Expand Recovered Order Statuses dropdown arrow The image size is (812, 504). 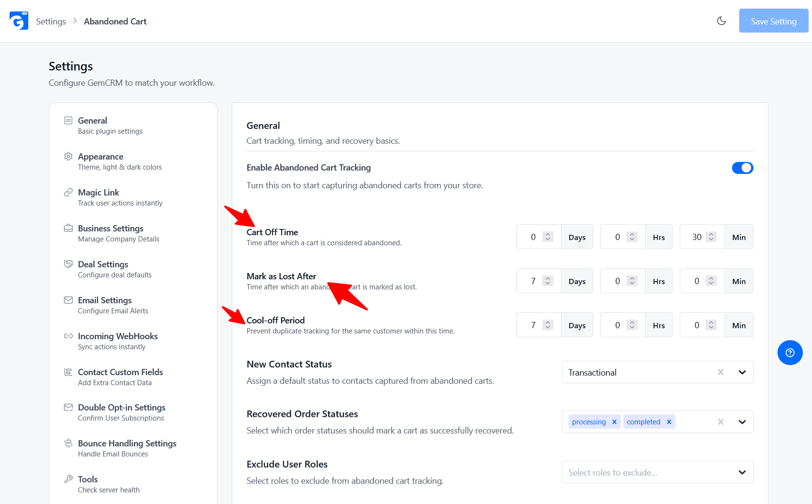pos(742,422)
